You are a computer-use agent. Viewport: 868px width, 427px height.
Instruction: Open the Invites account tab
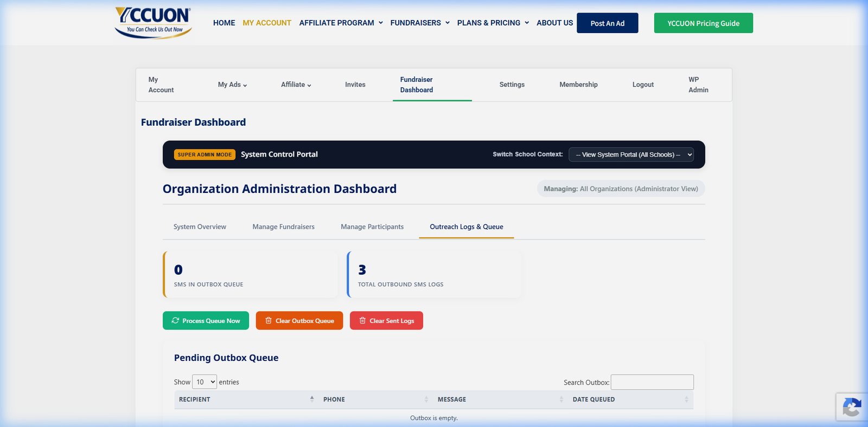coord(355,85)
